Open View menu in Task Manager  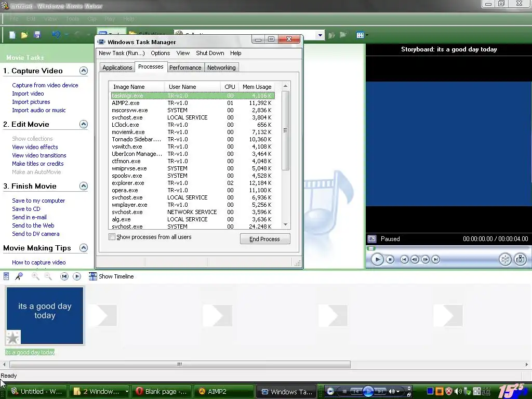[183, 53]
